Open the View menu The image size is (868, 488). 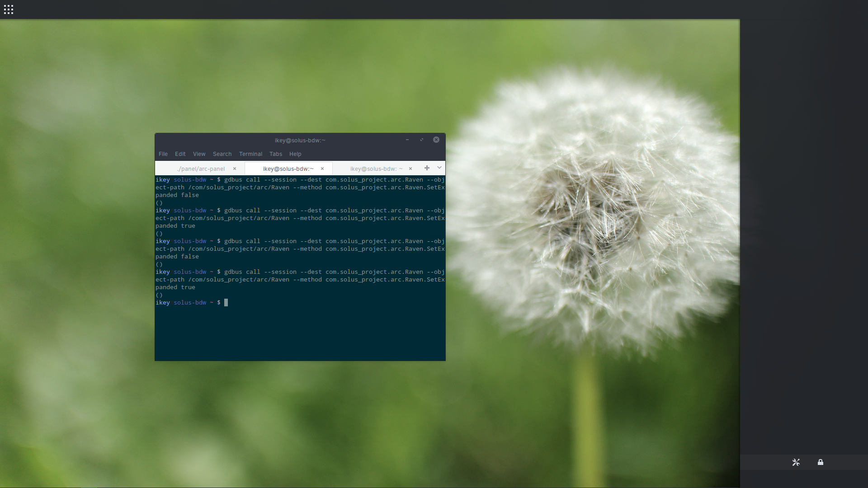(x=199, y=154)
